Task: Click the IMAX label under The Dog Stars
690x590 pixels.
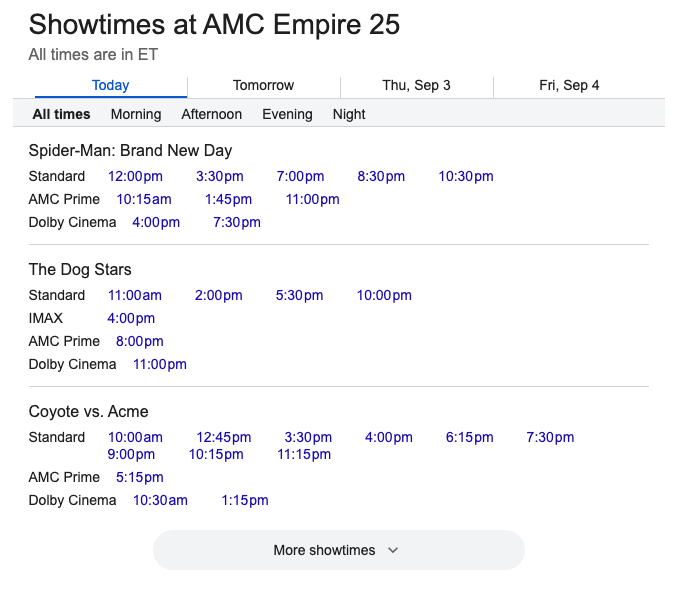Action: tap(46, 318)
